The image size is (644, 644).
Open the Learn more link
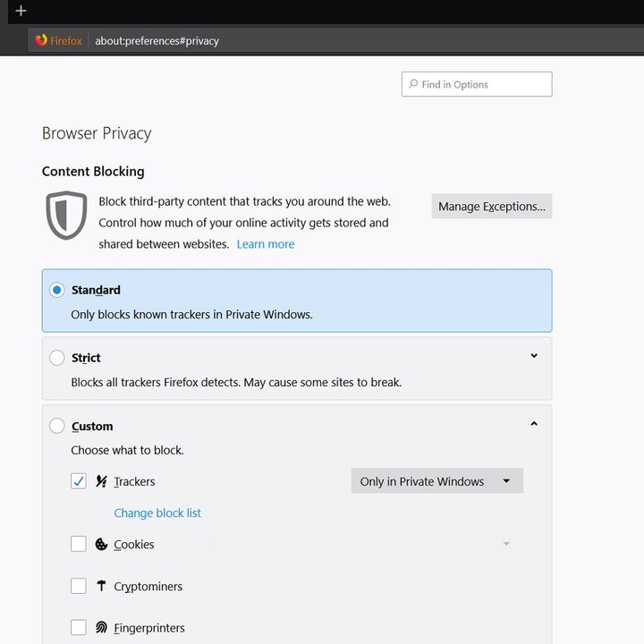(x=266, y=244)
